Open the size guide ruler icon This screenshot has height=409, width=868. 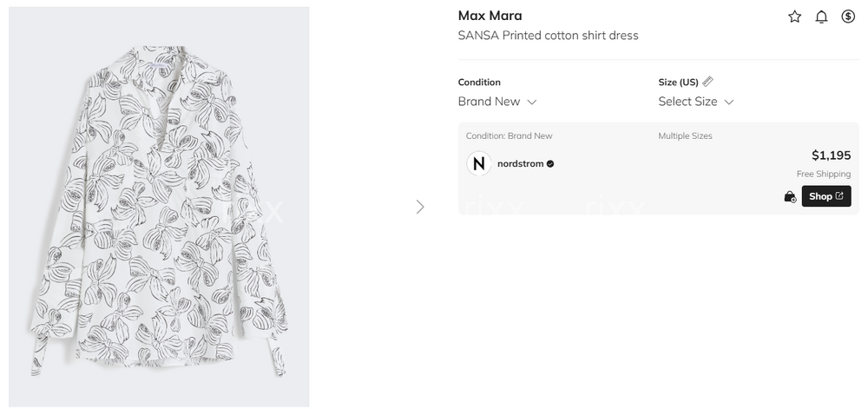(x=708, y=82)
